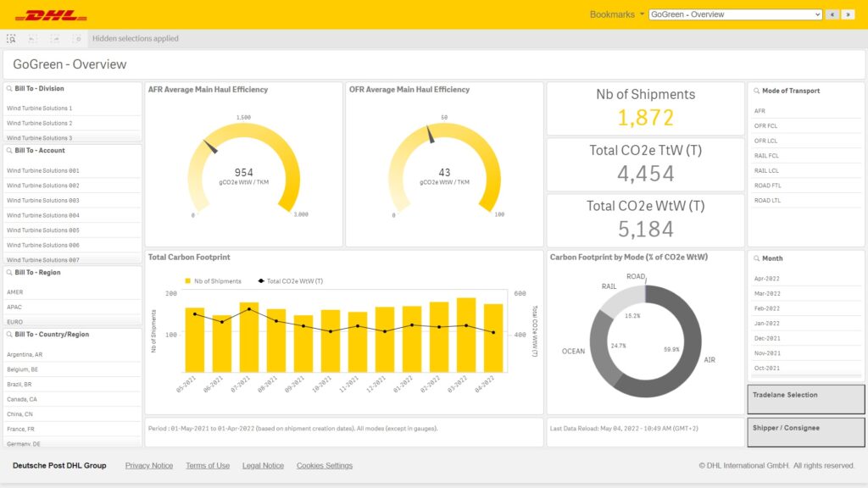
Task: Select AFR mode of transport
Action: (x=806, y=111)
